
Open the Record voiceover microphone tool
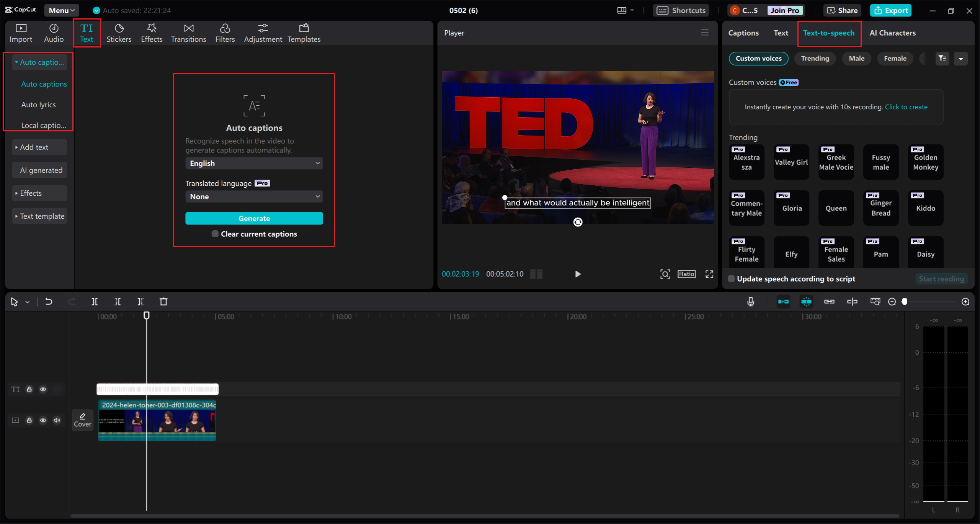[x=751, y=301]
